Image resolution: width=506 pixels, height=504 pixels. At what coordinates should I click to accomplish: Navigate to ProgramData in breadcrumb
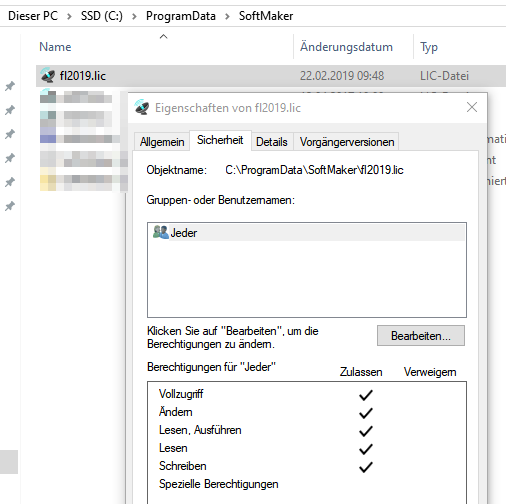181,16
